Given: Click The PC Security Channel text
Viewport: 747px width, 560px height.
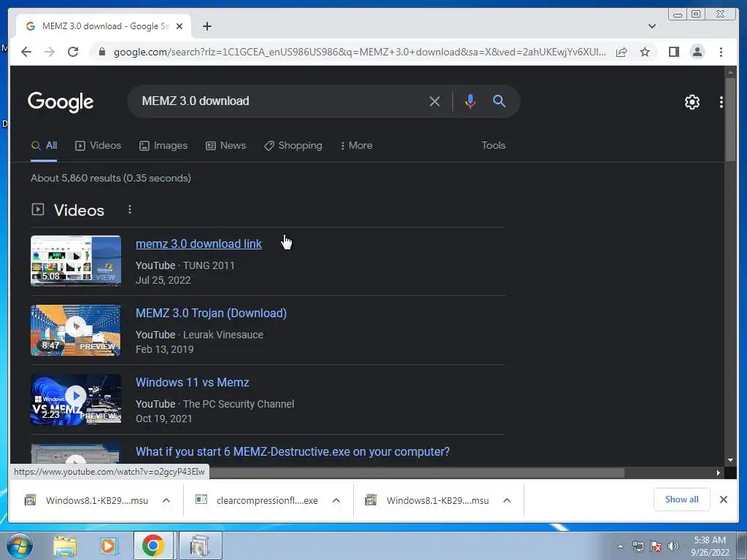Looking at the screenshot, I should point(239,404).
